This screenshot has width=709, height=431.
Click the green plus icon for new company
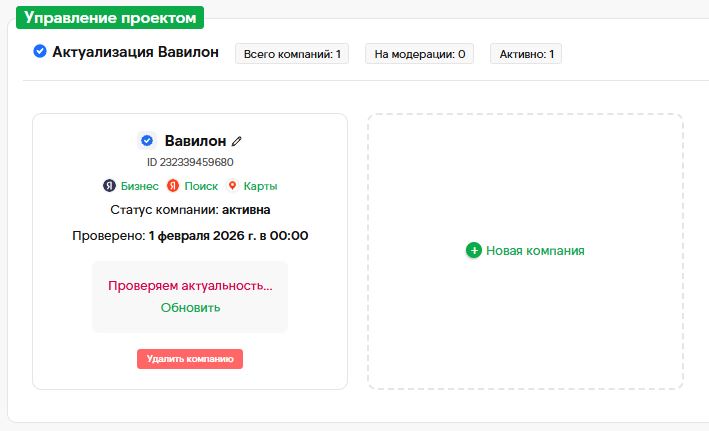(474, 250)
